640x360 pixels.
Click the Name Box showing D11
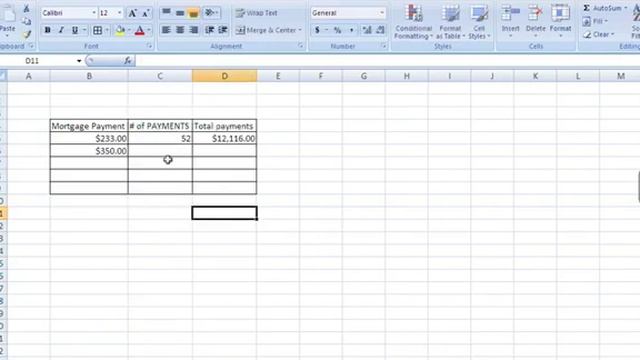pyautogui.click(x=38, y=61)
